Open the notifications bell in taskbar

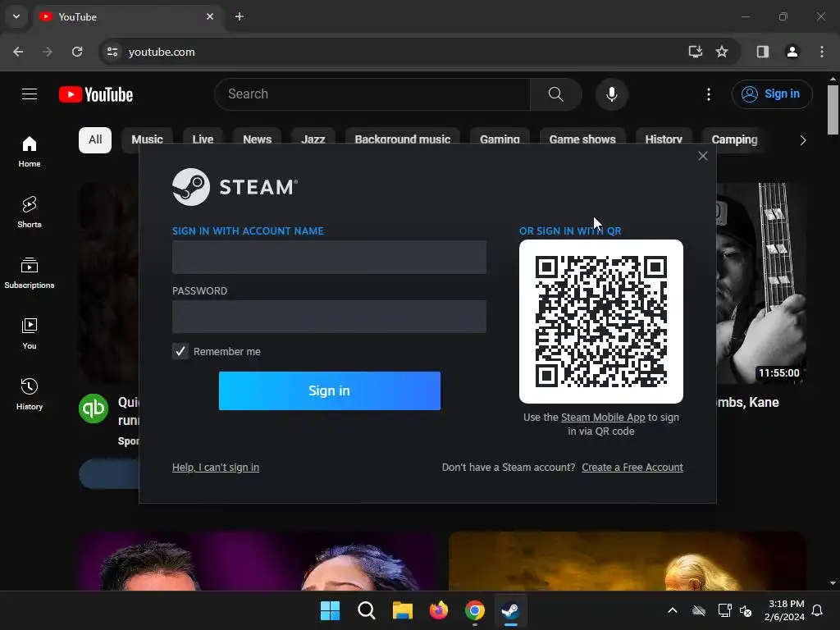pyautogui.click(x=817, y=610)
